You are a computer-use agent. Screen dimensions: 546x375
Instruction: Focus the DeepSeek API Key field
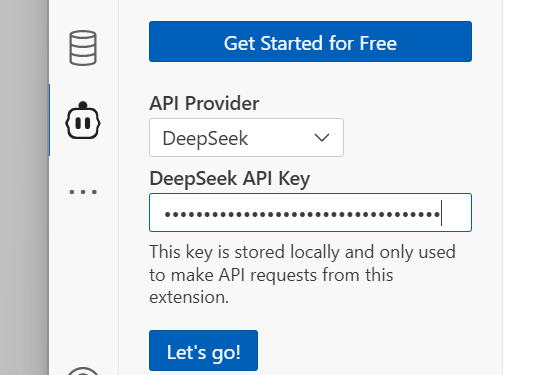(310, 212)
